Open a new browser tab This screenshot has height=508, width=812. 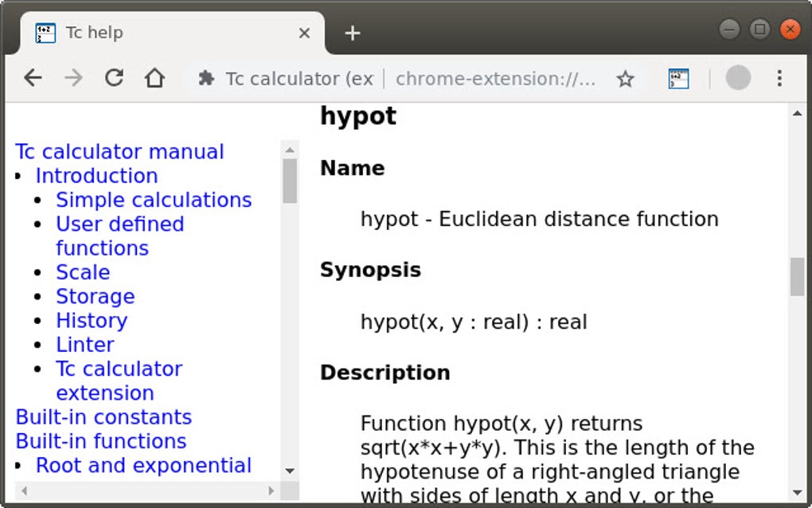click(x=352, y=33)
